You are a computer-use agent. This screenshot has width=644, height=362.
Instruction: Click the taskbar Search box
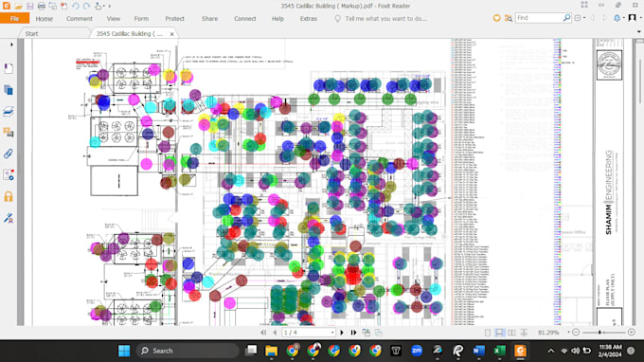(188, 351)
